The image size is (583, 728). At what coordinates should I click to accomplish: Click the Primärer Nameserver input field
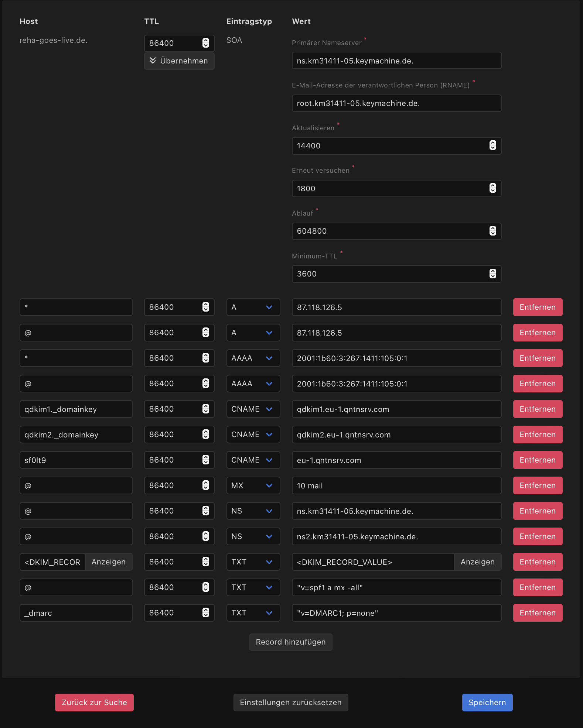click(396, 61)
